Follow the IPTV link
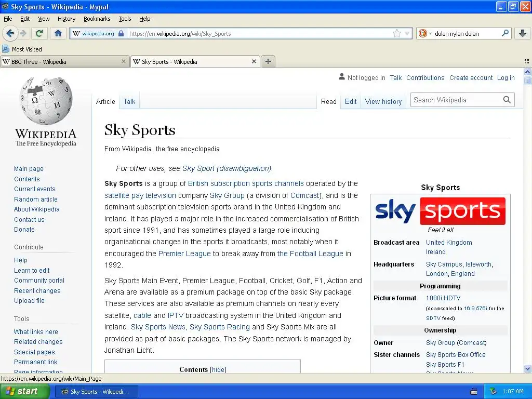This screenshot has width=532, height=399. [x=176, y=315]
